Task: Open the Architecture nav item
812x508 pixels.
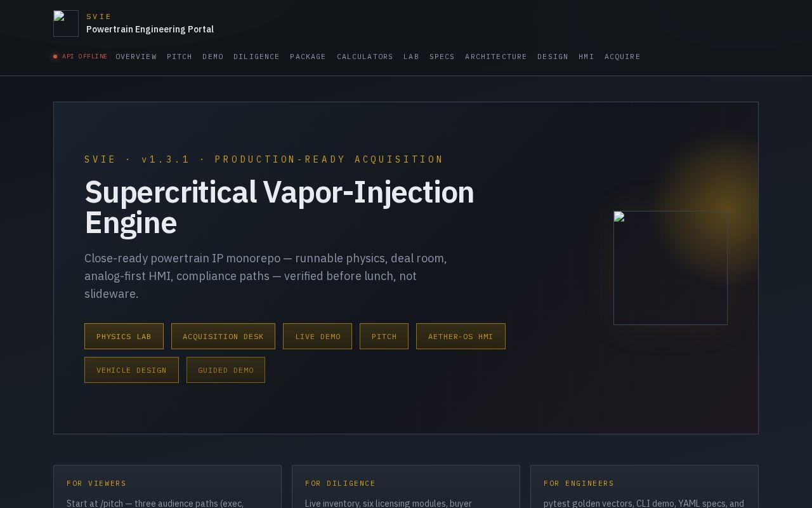Action: coord(496,57)
